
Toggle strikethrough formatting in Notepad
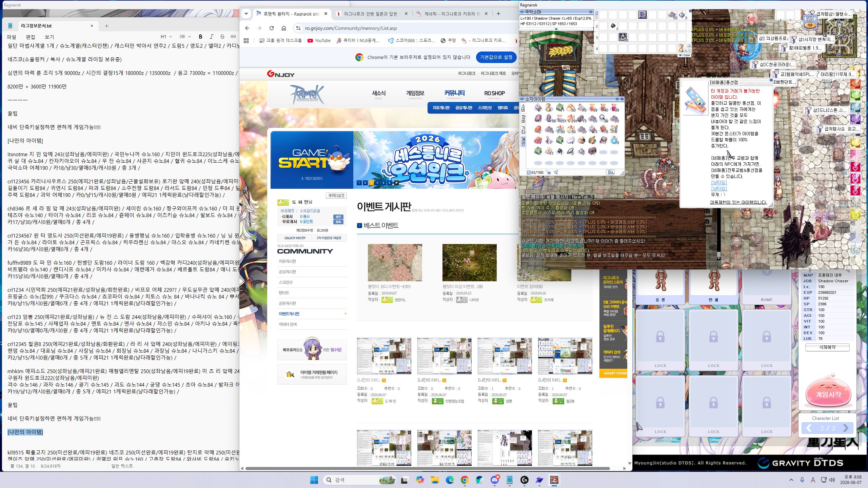pyautogui.click(x=222, y=37)
